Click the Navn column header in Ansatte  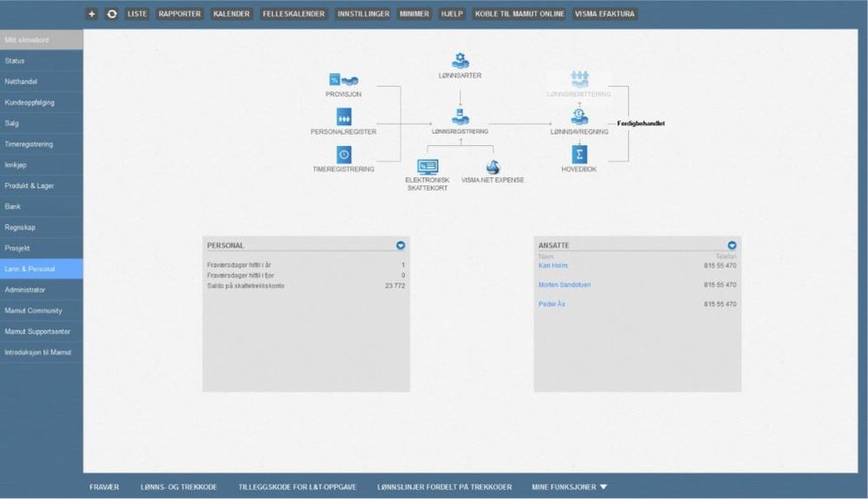click(546, 256)
